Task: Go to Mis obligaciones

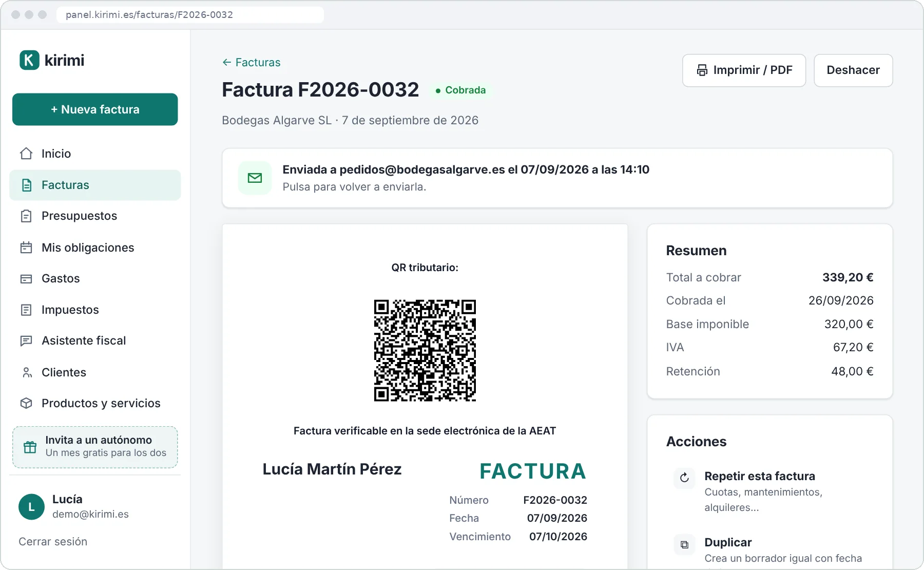Action: pos(95,248)
